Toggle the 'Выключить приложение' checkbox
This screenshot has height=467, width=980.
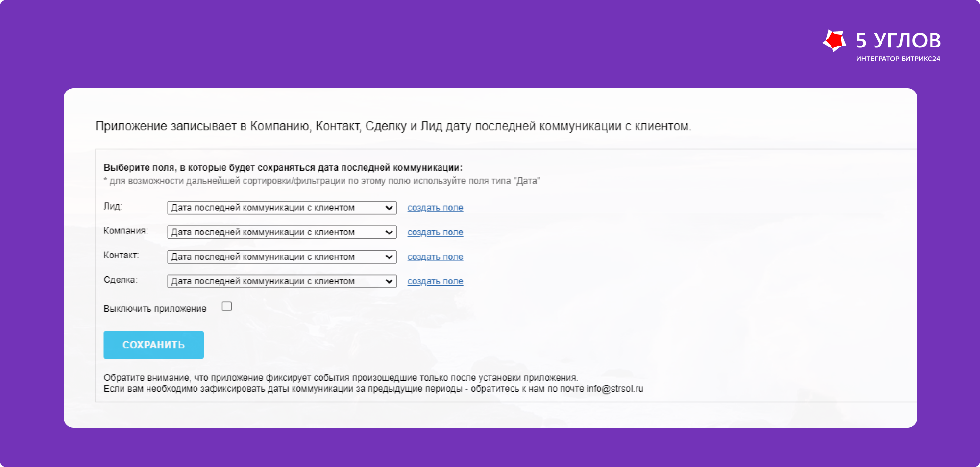tap(226, 306)
